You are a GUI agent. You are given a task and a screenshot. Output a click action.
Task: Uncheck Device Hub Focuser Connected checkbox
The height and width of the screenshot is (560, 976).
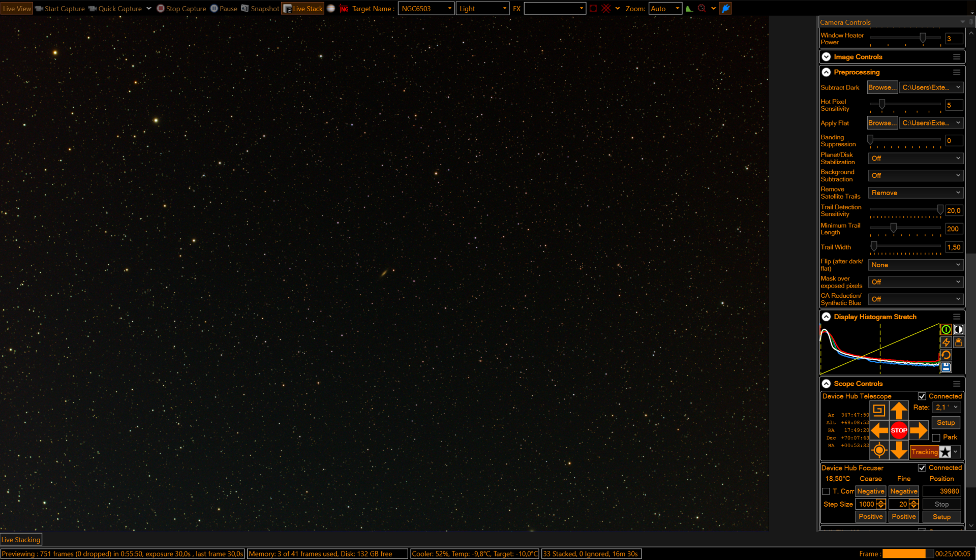click(922, 468)
